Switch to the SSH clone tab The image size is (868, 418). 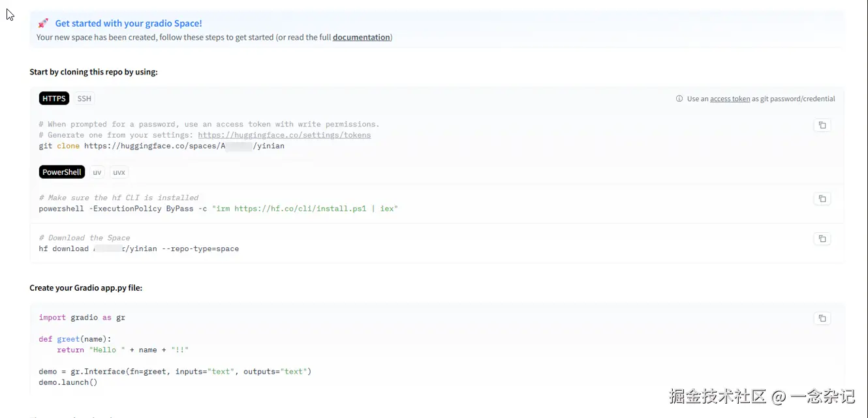(x=84, y=98)
